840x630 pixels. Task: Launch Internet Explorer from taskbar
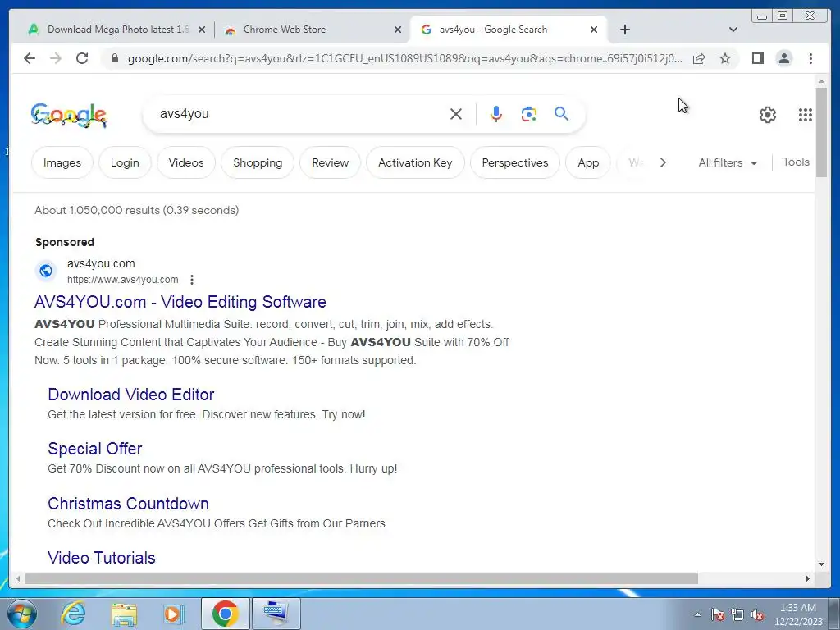click(73, 614)
